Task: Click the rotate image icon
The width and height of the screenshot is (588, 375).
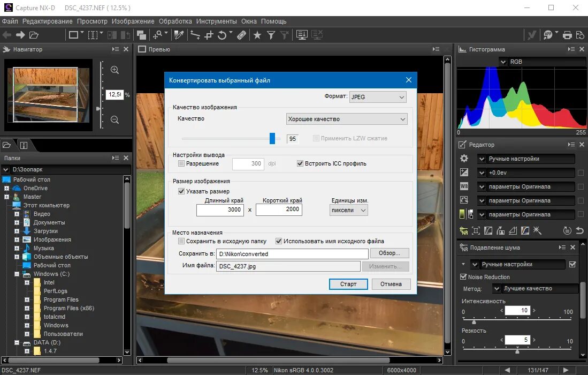Action: pyautogui.click(x=222, y=35)
